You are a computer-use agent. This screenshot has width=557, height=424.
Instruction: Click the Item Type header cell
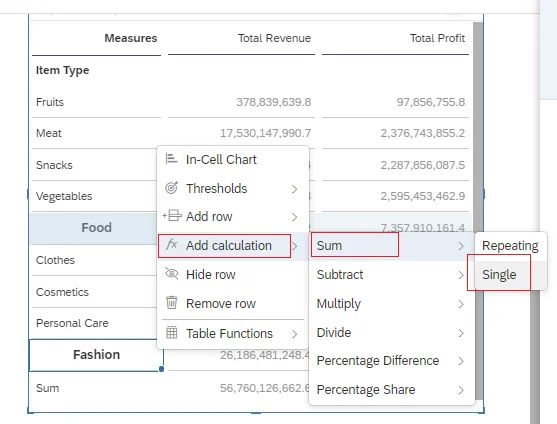pos(63,70)
